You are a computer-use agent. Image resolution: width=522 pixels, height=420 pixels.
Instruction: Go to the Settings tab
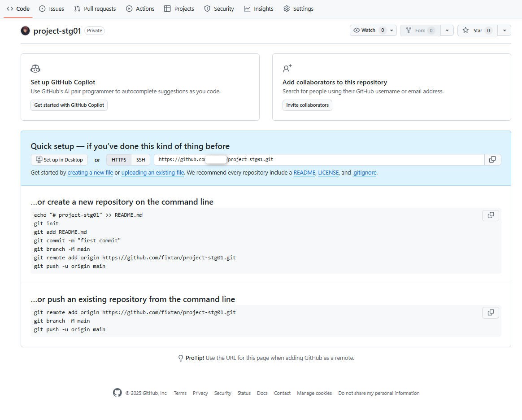[x=298, y=9]
